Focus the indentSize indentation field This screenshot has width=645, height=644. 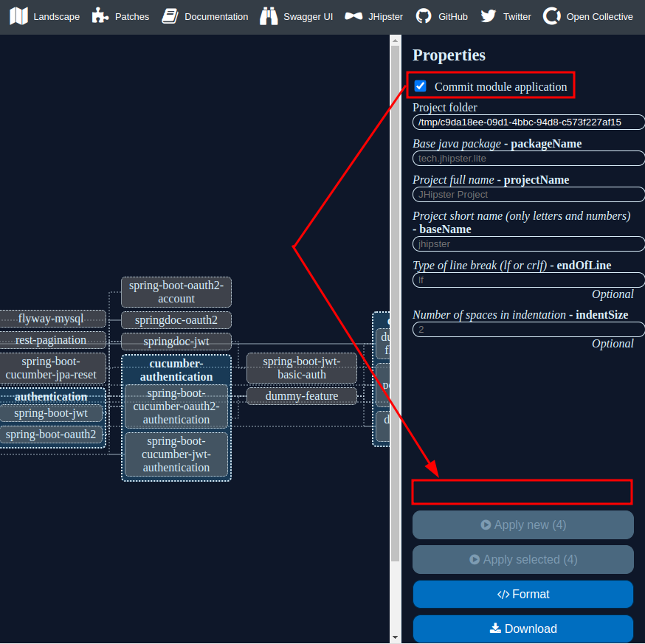click(x=528, y=330)
